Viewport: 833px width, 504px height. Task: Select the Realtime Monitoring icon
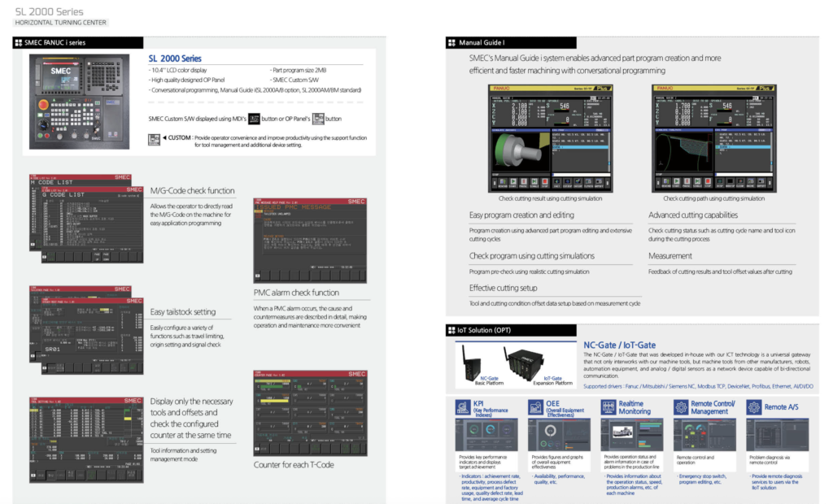[608, 407]
